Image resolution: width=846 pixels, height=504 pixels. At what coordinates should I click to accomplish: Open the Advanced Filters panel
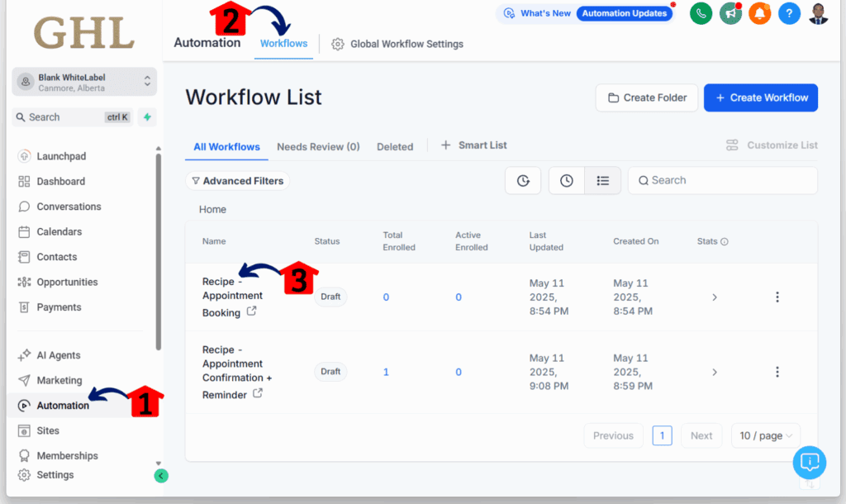(x=237, y=181)
